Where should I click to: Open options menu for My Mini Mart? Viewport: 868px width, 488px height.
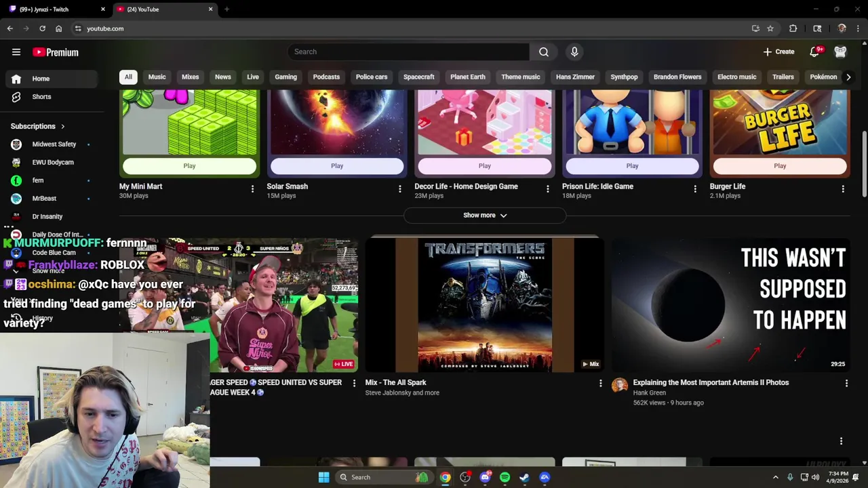click(x=252, y=189)
